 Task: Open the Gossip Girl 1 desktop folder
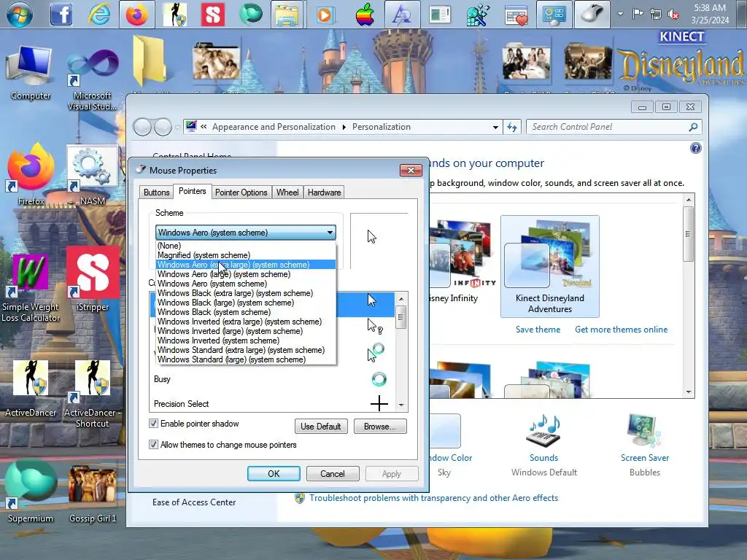click(92, 492)
